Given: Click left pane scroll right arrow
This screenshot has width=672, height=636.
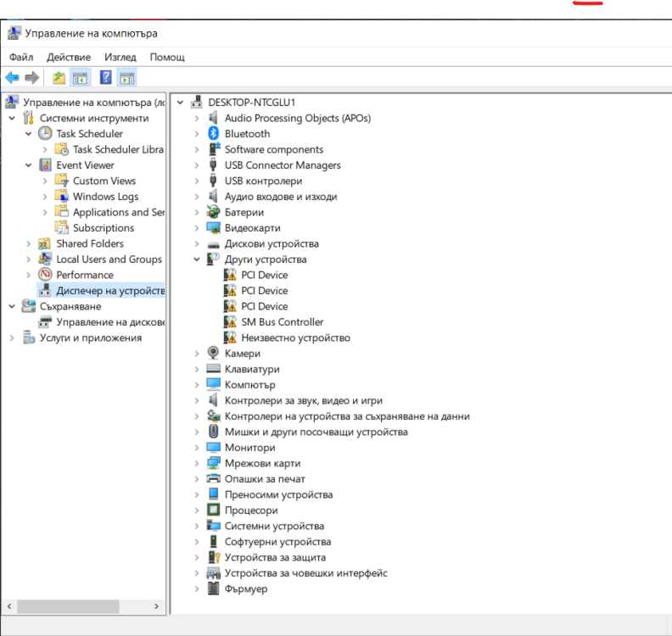Looking at the screenshot, I should [156, 606].
